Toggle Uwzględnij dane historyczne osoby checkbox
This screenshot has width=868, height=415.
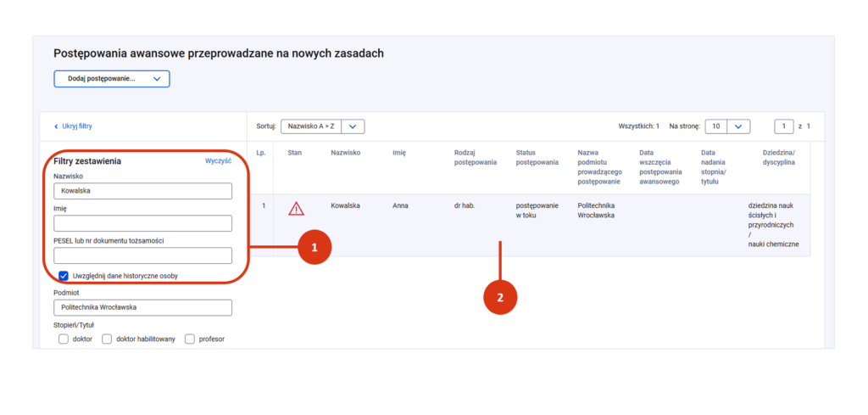point(64,276)
